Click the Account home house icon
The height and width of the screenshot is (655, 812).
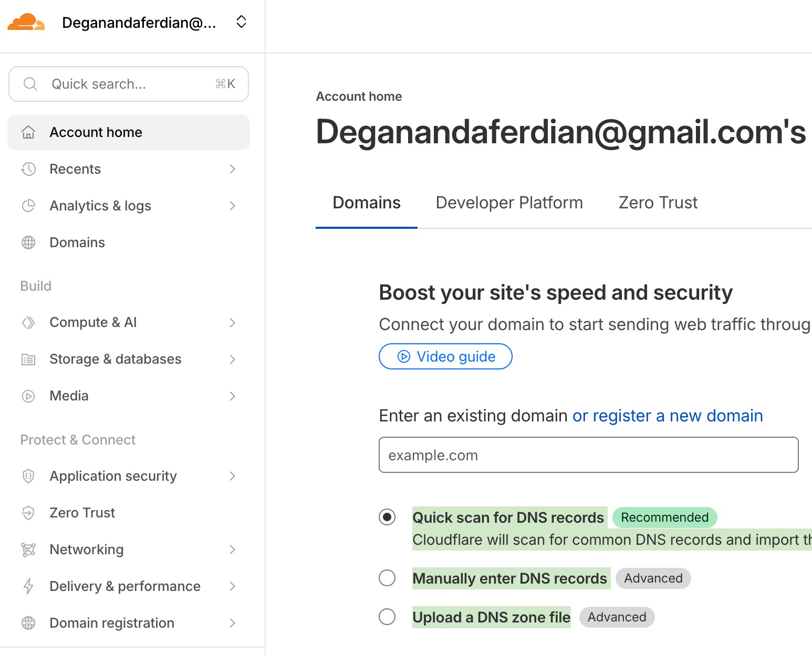[28, 132]
